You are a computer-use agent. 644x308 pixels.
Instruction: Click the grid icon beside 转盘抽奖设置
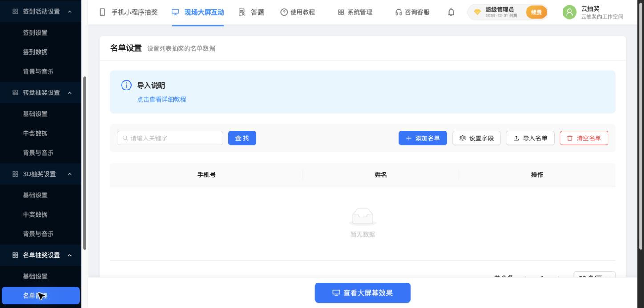click(15, 93)
